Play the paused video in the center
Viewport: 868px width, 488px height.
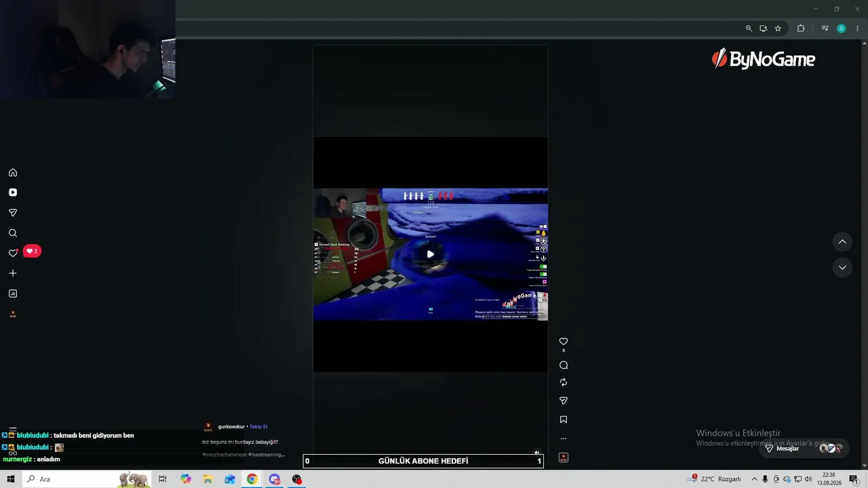(x=431, y=254)
